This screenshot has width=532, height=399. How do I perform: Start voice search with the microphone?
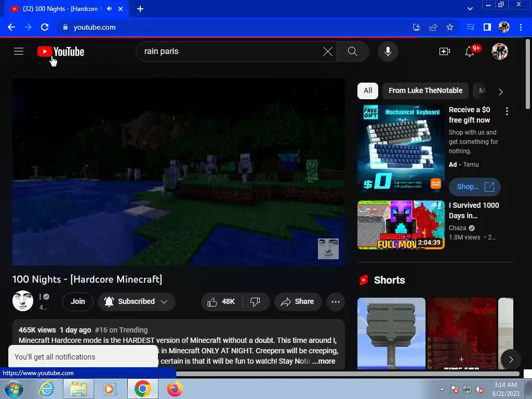pos(388,51)
